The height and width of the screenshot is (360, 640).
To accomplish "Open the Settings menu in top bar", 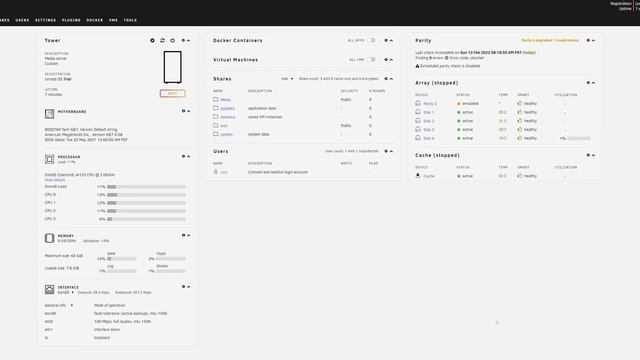I will 45,20.
